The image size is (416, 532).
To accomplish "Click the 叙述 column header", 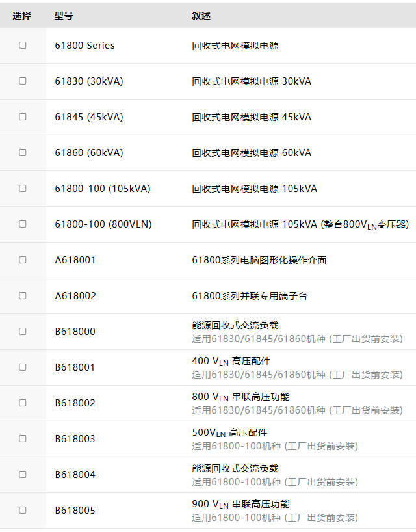I will coord(201,16).
